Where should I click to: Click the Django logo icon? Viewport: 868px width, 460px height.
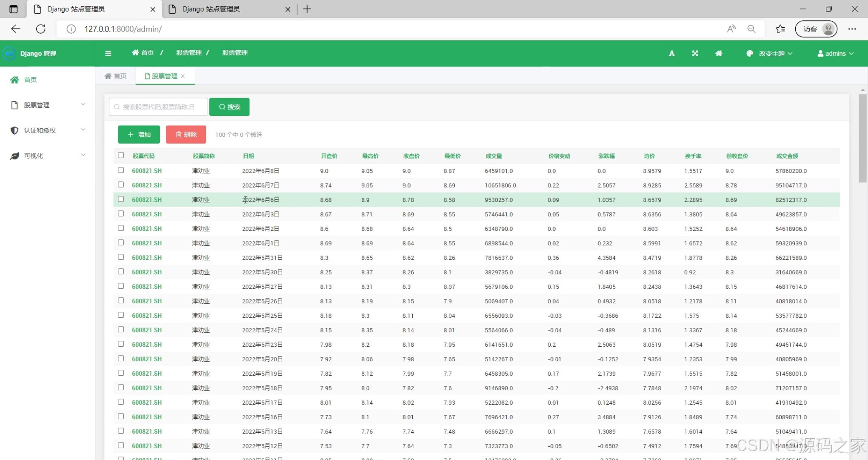9,53
